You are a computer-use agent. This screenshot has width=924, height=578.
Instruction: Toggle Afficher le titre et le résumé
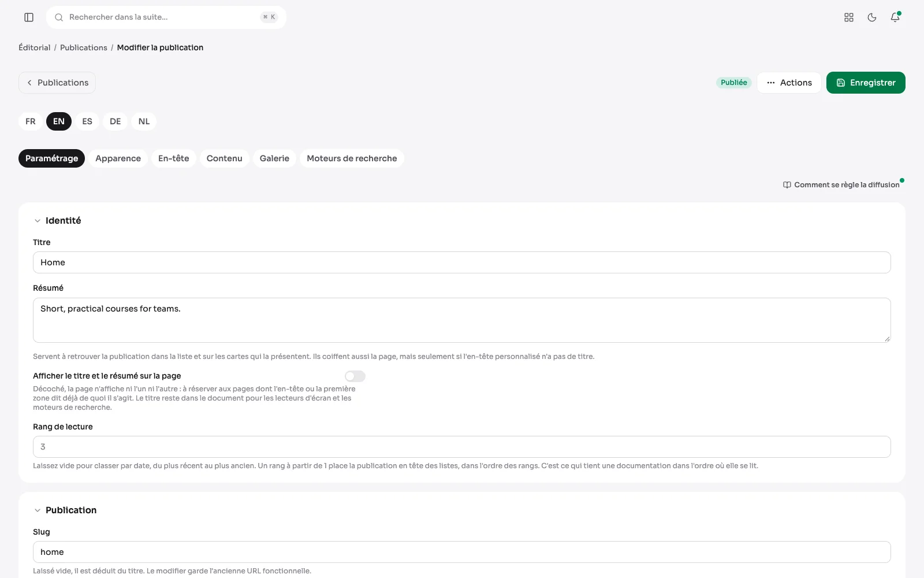[355, 376]
